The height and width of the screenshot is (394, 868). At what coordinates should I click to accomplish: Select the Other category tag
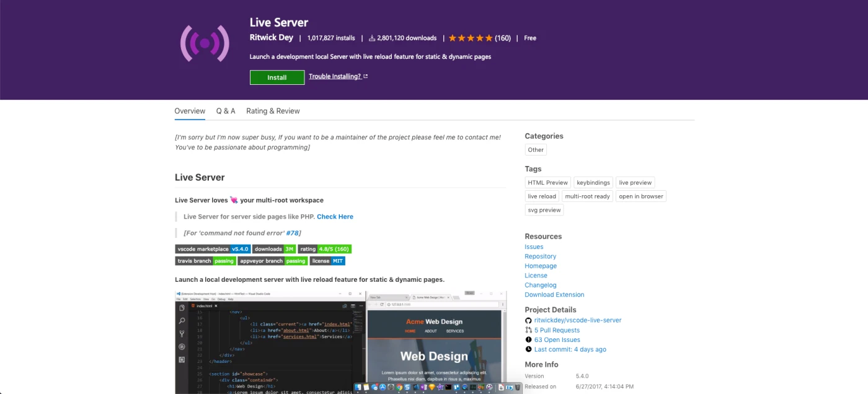tap(536, 150)
